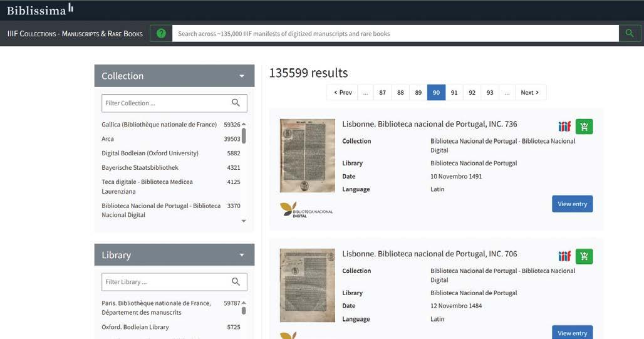Click the INC. 736 manuscript thumbnail
The height and width of the screenshot is (339, 644).
[x=307, y=156]
